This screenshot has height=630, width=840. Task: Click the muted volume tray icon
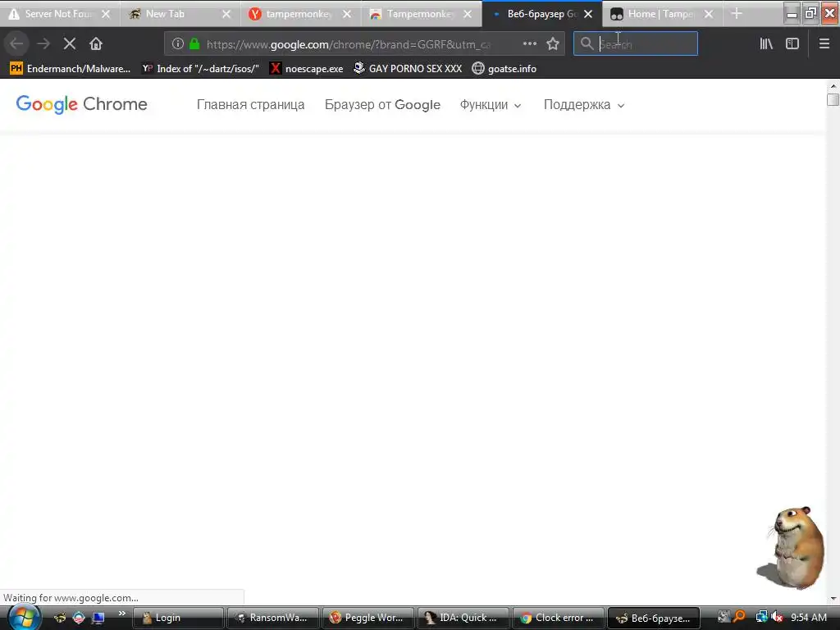pyautogui.click(x=778, y=618)
